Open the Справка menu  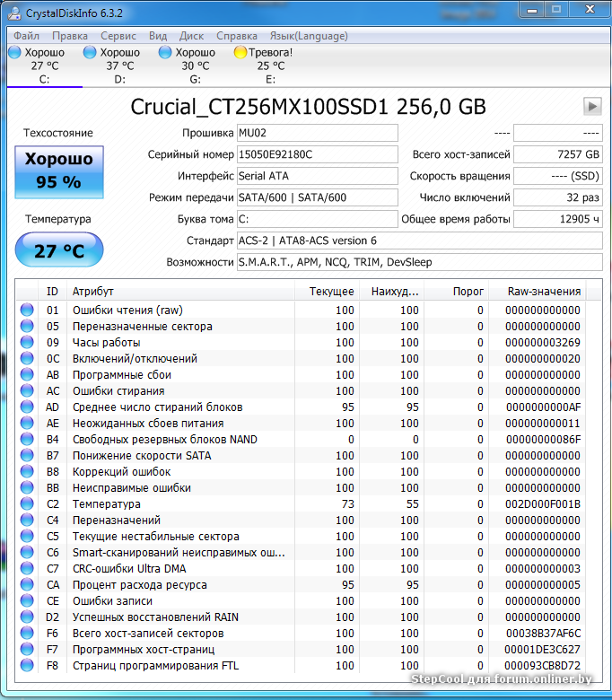click(x=237, y=36)
